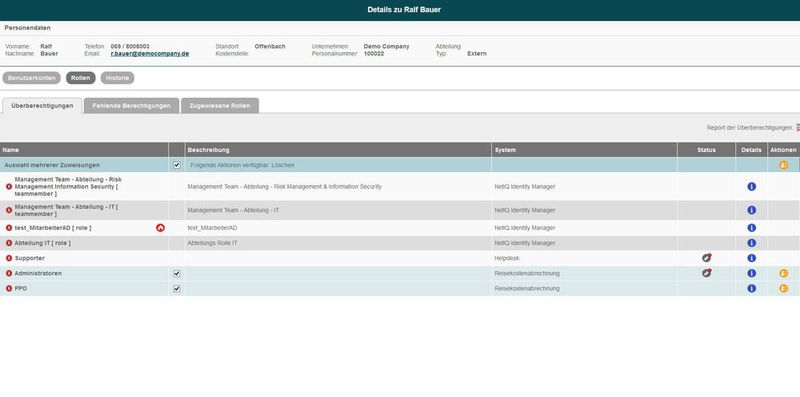Click red warning icon beside test_MitarbeiterAD
This screenshot has width=800, height=397.
point(160,228)
